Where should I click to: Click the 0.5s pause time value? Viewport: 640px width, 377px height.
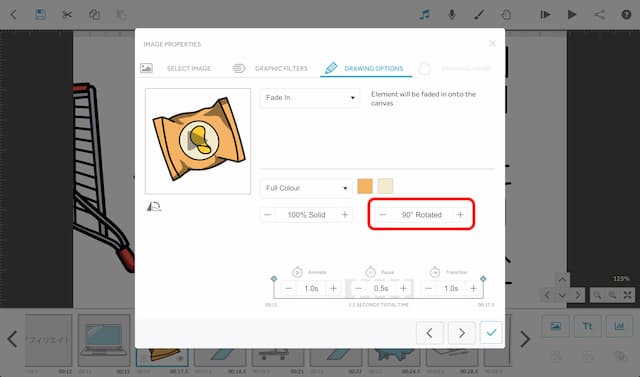(x=381, y=288)
